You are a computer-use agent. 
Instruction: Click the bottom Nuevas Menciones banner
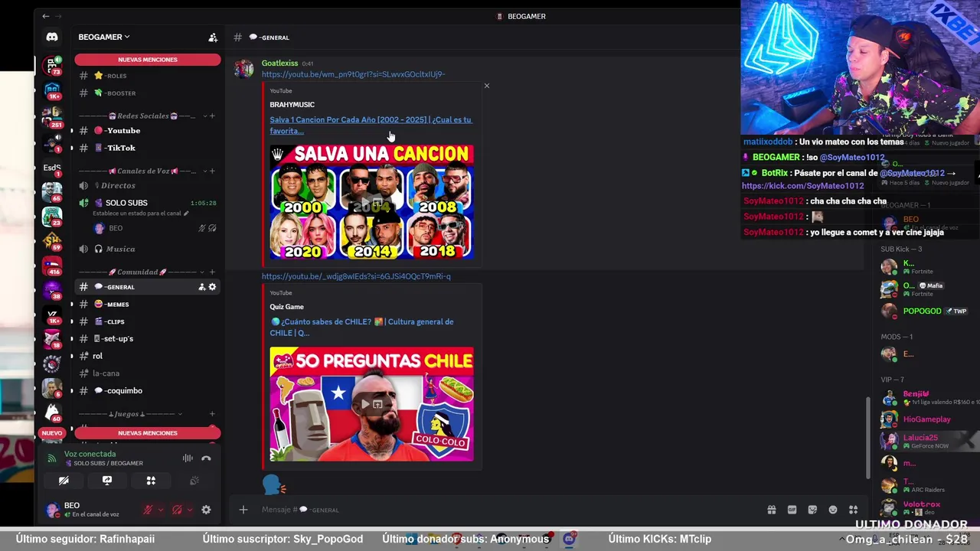(x=147, y=433)
